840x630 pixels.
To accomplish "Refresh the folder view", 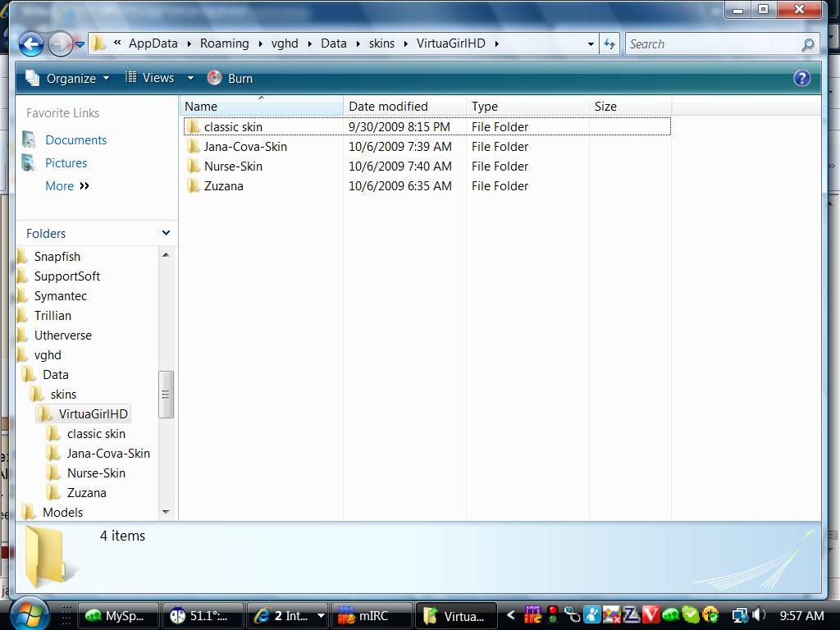I will click(609, 44).
